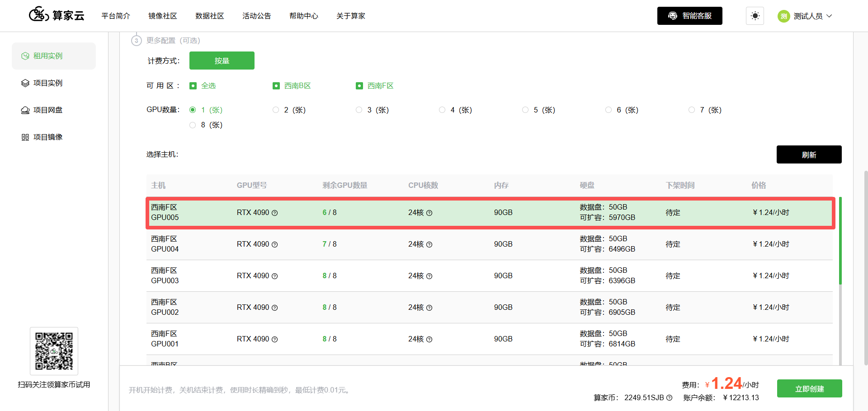The height and width of the screenshot is (411, 868).
Task: Click the 24核 info icon in GPU001 row
Action: [429, 339]
